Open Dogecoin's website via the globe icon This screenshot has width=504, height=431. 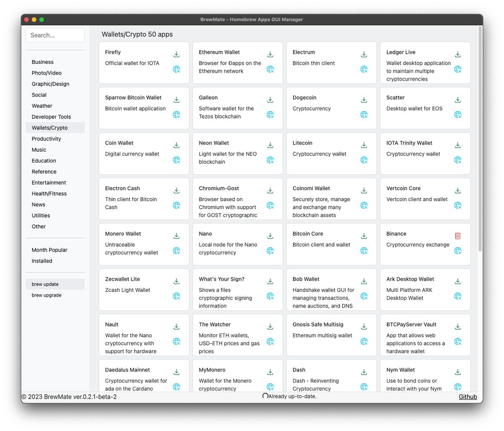coord(364,115)
